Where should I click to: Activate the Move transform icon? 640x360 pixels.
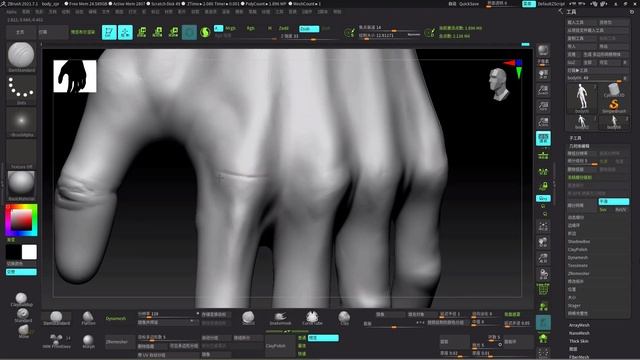[141, 32]
